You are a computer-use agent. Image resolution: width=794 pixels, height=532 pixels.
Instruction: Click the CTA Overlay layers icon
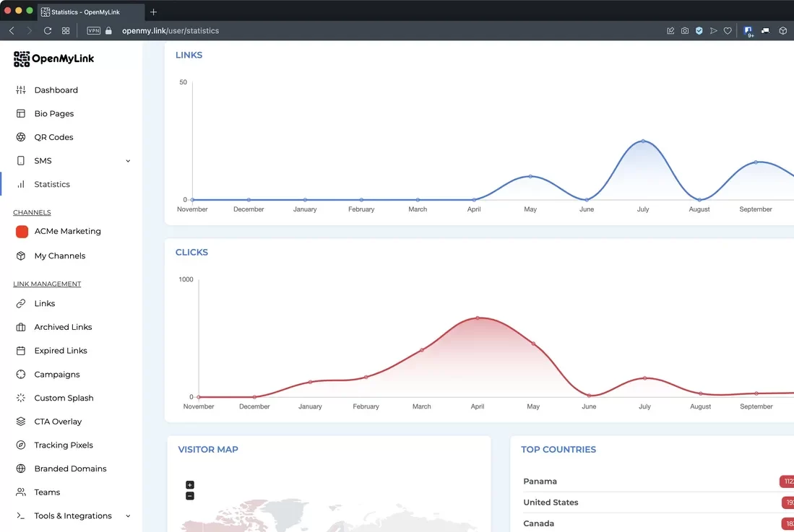pos(21,422)
